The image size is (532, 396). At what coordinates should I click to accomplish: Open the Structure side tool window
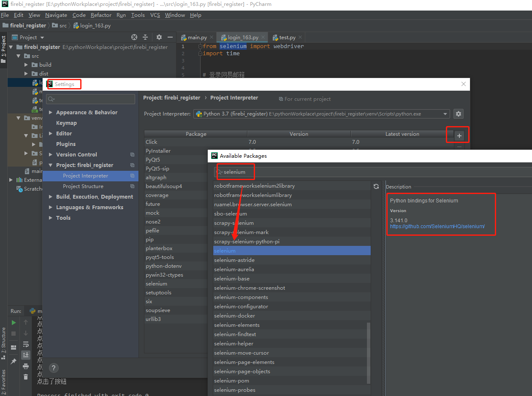tap(3, 342)
